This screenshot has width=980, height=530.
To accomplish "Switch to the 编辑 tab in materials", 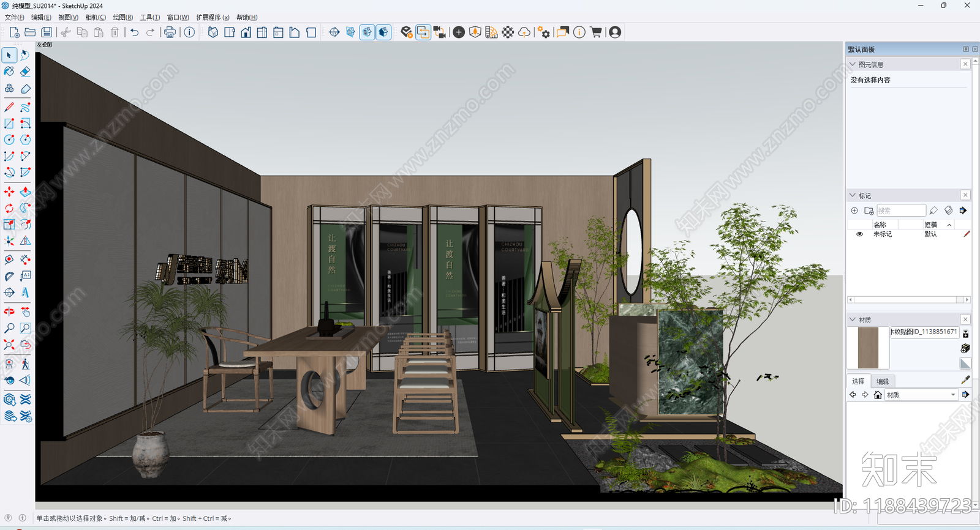I will click(883, 381).
